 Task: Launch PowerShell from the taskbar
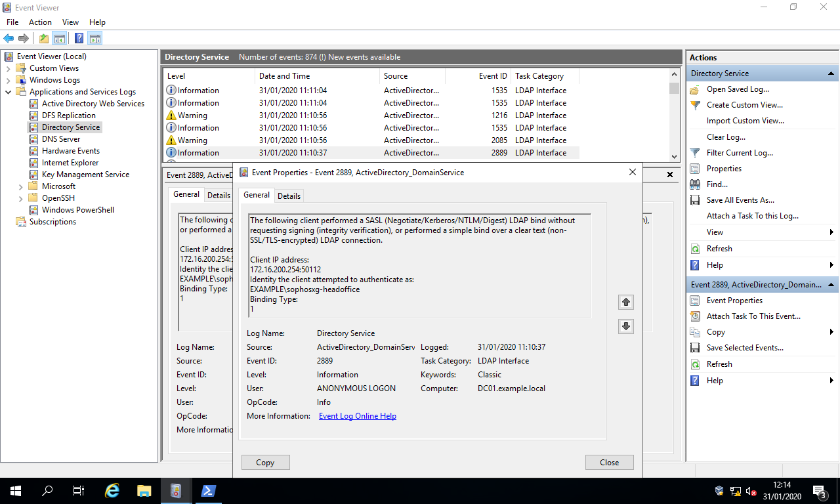click(208, 490)
